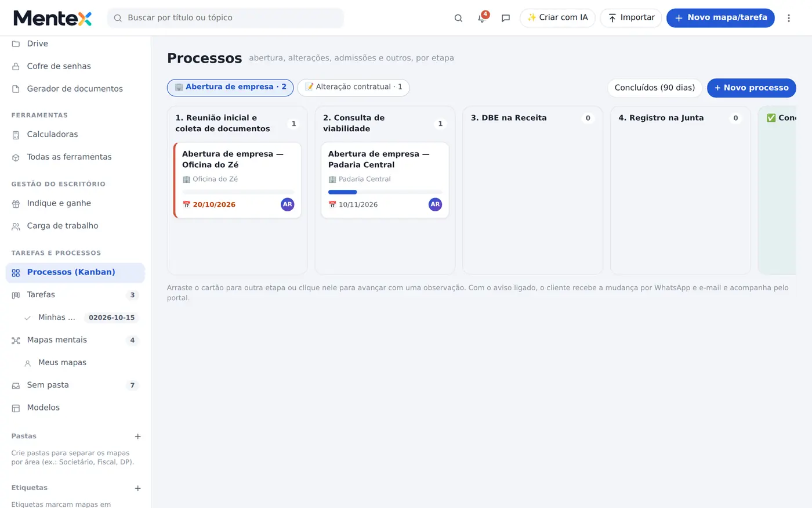The height and width of the screenshot is (508, 812).
Task: Open the three-dot more options menu
Action: 789,18
